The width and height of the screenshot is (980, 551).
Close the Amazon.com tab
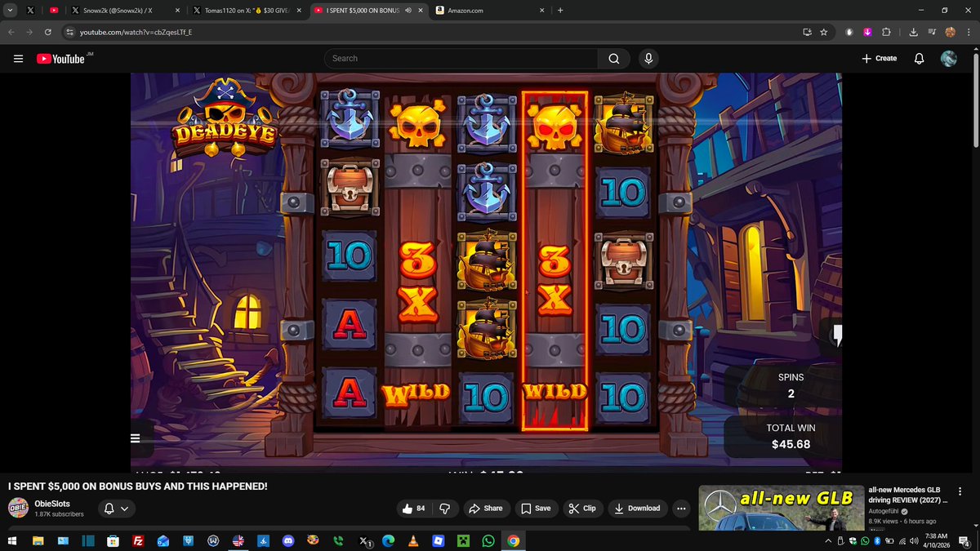tap(541, 11)
